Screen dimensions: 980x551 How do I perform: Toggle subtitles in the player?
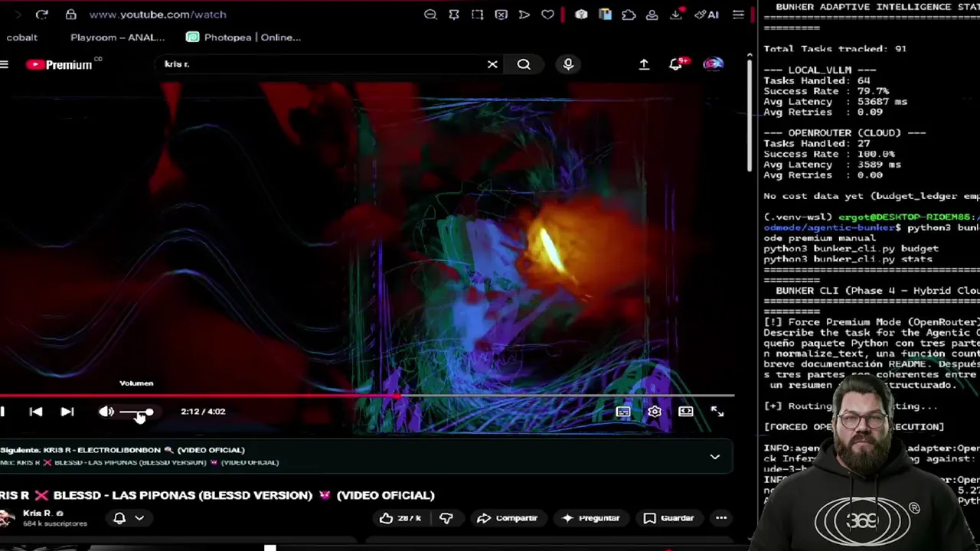click(x=623, y=412)
